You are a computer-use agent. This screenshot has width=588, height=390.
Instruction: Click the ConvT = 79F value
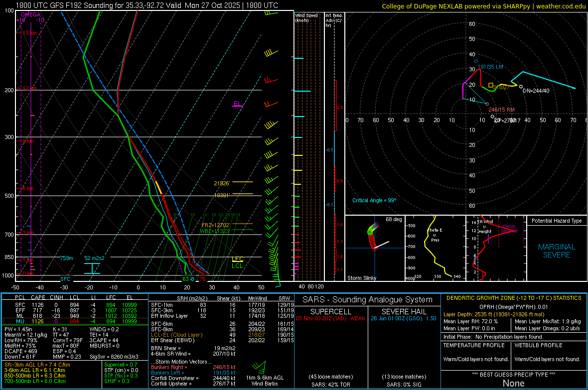click(68, 341)
